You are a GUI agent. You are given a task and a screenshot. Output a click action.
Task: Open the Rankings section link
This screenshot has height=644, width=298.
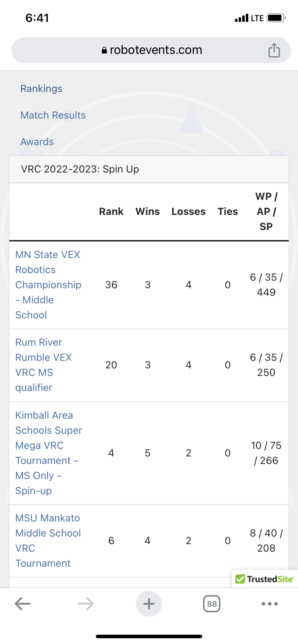41,89
